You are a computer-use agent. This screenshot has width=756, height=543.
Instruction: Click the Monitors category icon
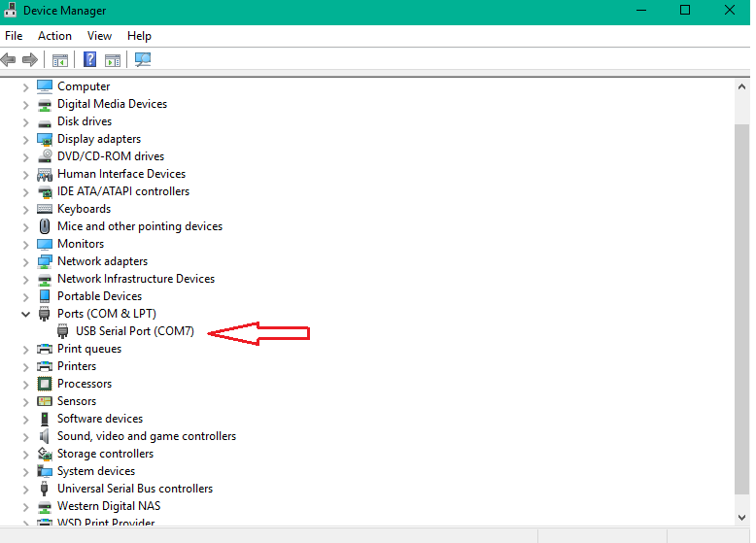[x=45, y=244]
